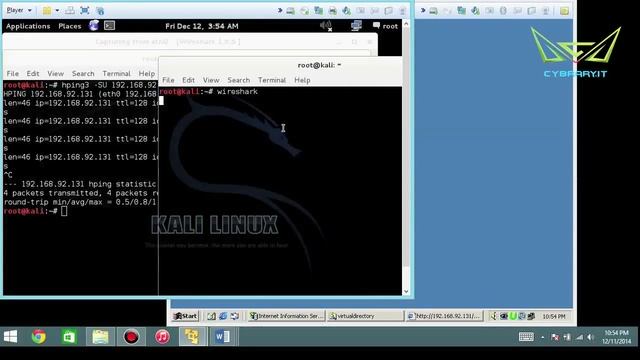Click the network adapter icon in left VM toolbar
Viewport: 640px width, 360px height.
(318, 11)
